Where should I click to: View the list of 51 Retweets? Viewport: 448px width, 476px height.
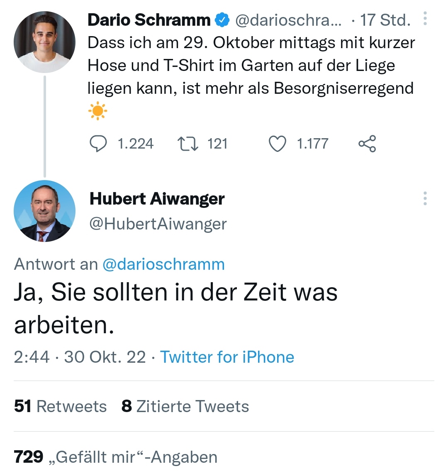61,406
